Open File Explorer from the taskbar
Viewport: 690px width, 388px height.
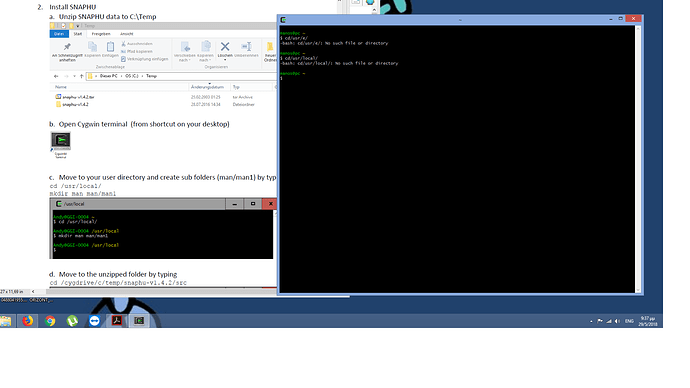click(x=5, y=321)
